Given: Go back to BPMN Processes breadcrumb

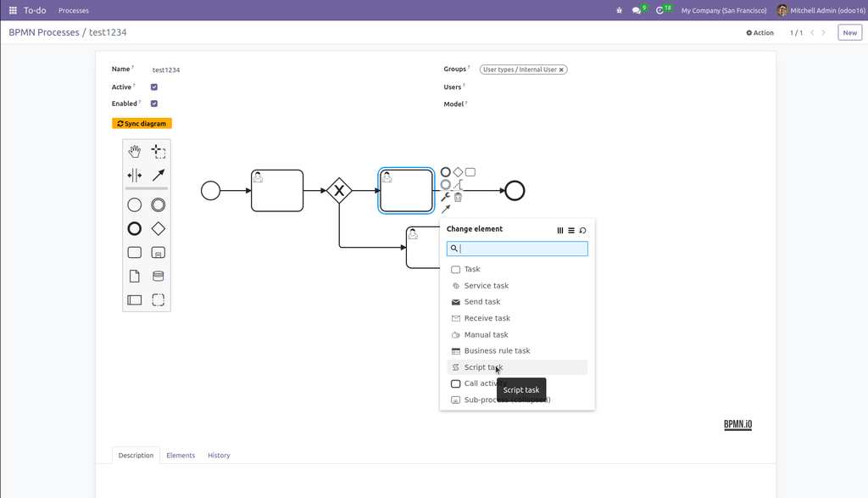Looking at the screenshot, I should [x=44, y=32].
